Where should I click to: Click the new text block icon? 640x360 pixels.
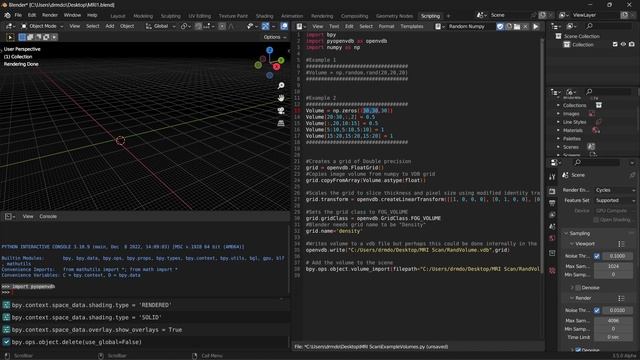pos(509,27)
